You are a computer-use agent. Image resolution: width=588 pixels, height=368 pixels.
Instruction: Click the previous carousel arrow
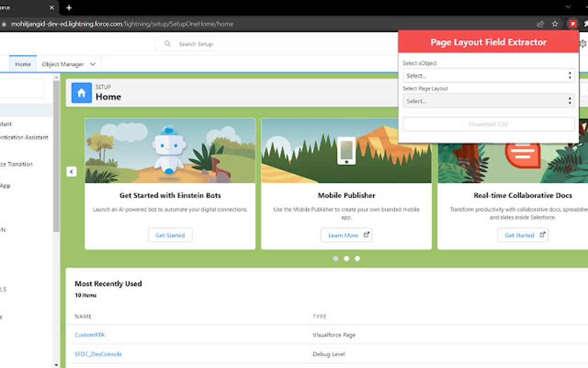click(71, 171)
